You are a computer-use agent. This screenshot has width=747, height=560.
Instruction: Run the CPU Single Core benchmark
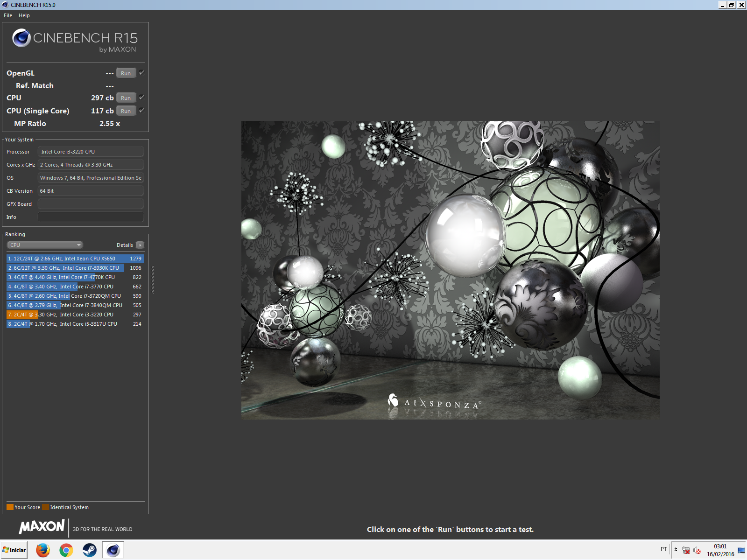[126, 111]
